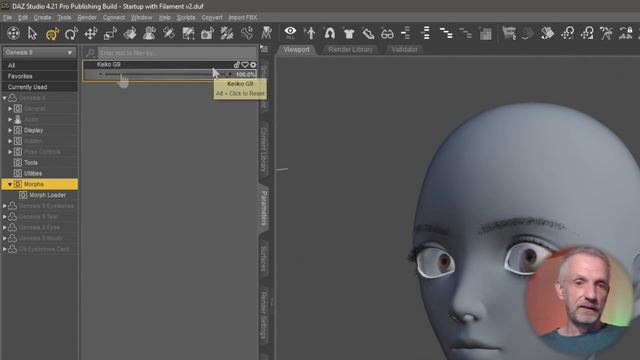Screen dimensions: 640x360
Task: Open the Genesis 9 node dropdown
Action: (39, 53)
